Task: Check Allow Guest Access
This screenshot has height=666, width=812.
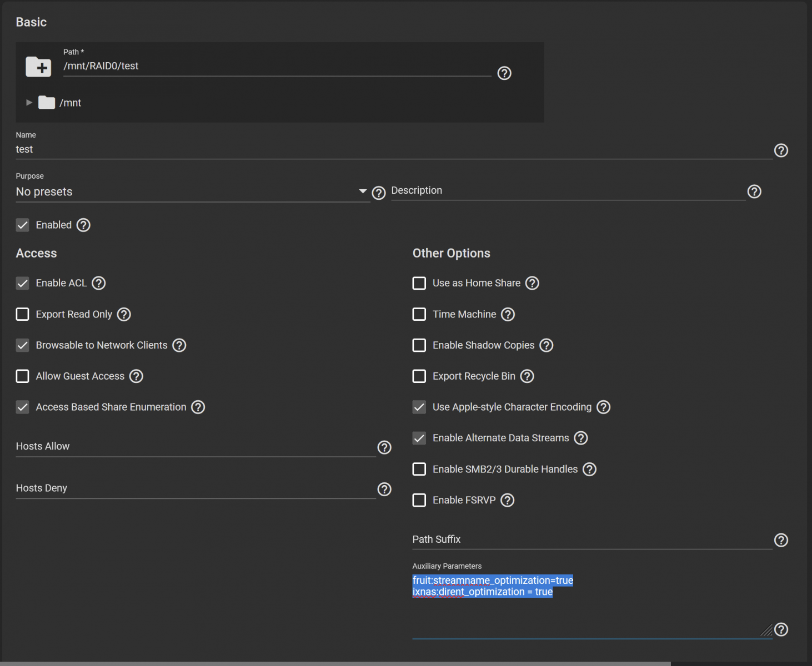Action: tap(23, 376)
